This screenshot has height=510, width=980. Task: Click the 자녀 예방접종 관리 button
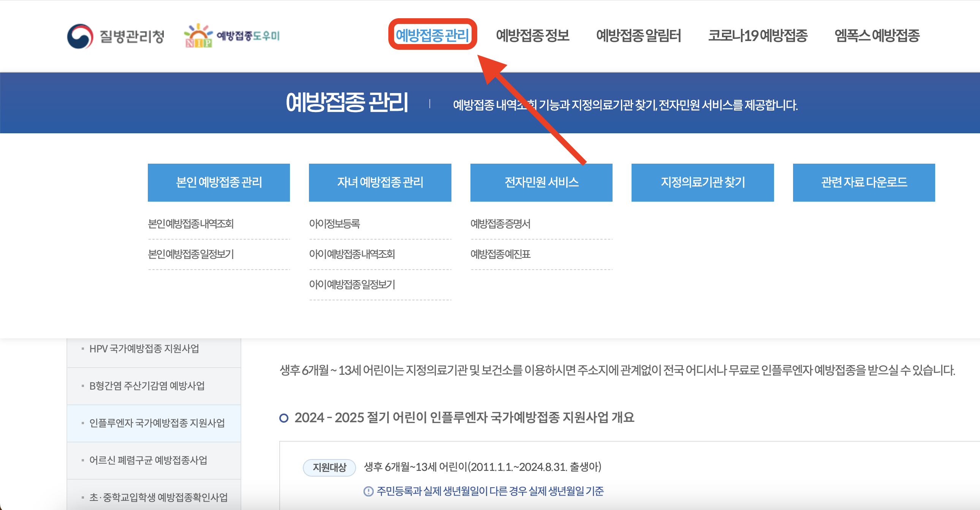[x=380, y=182]
